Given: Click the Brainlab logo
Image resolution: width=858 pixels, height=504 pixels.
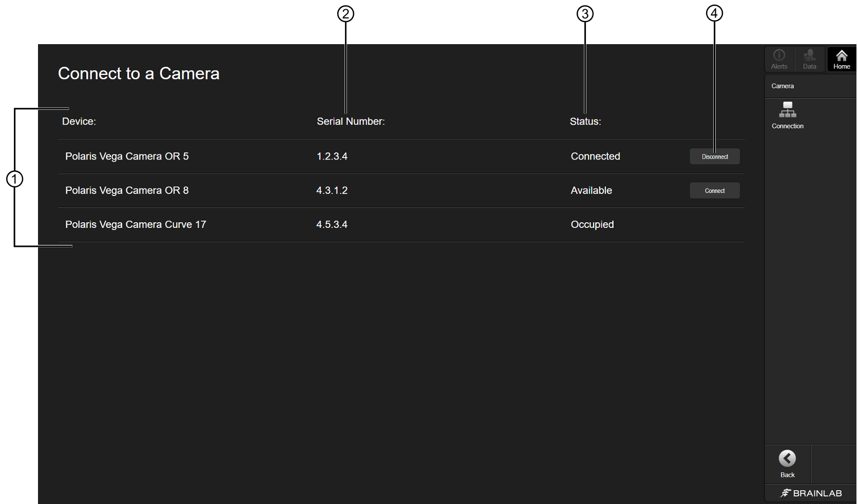Looking at the screenshot, I should [811, 493].
